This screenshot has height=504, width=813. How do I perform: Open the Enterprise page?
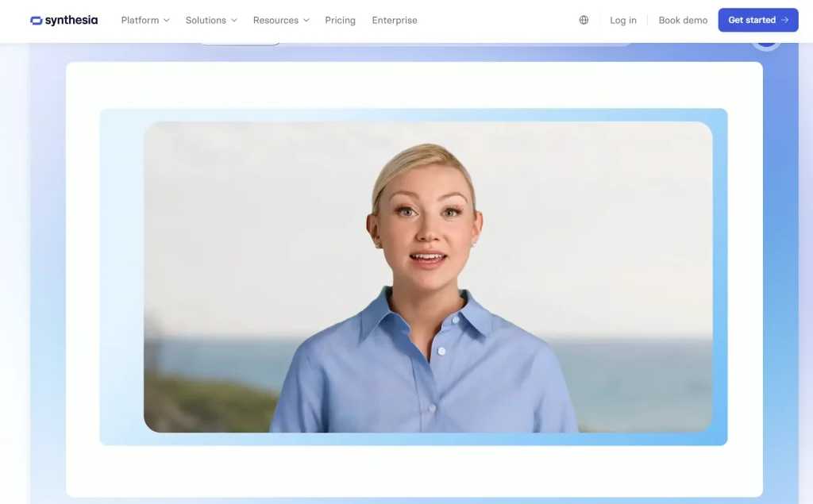tap(394, 21)
